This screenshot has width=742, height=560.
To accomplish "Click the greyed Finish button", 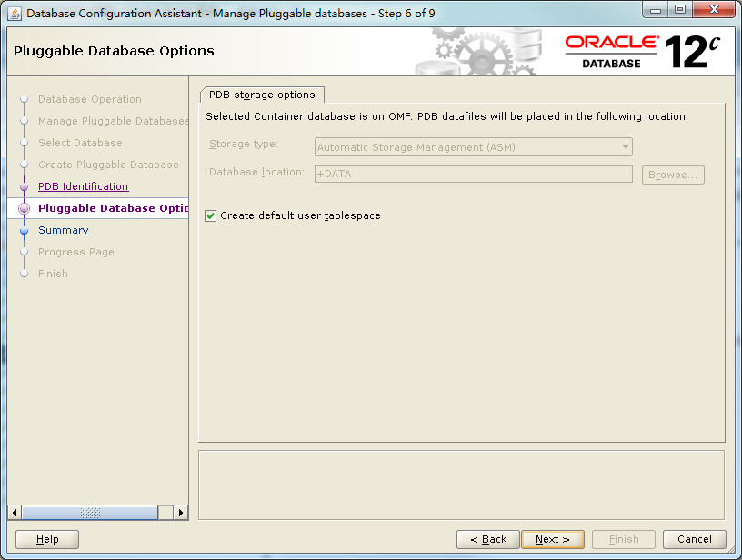I will tap(624, 539).
